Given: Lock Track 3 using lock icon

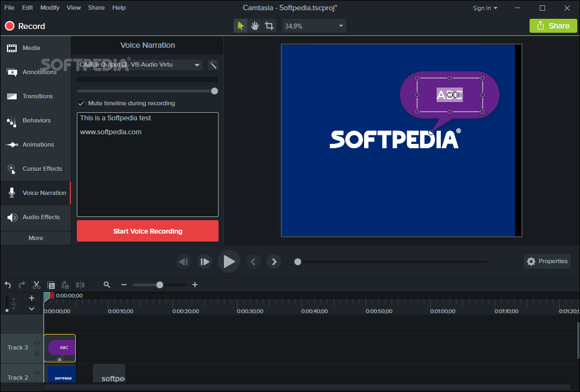Looking at the screenshot, I should [x=38, y=353].
